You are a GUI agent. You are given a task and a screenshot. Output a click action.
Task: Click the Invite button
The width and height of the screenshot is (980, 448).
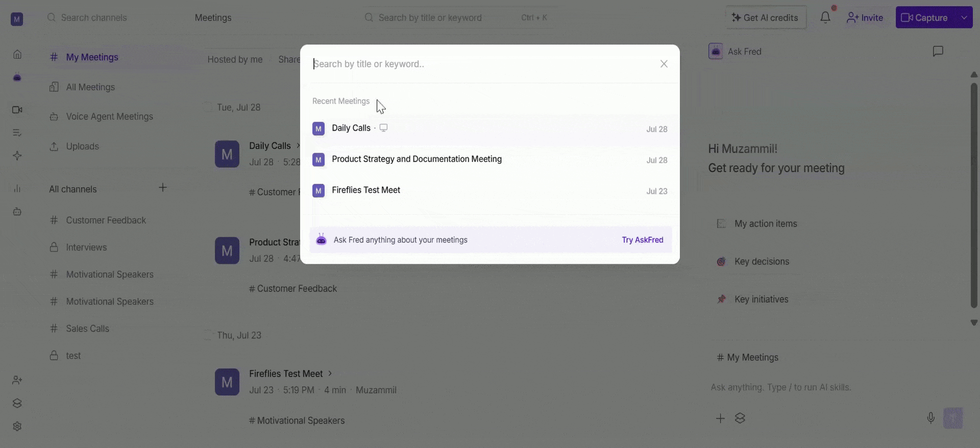pyautogui.click(x=865, y=18)
